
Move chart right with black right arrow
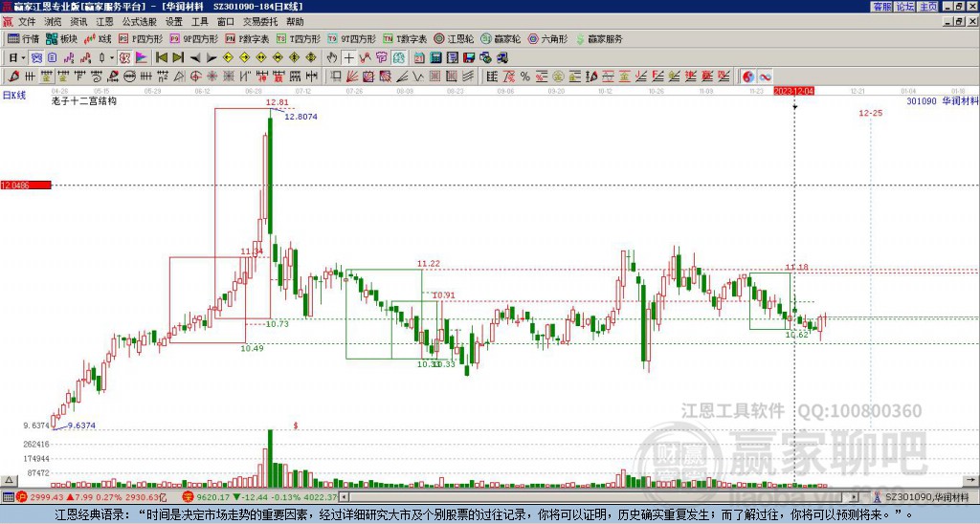212,58
